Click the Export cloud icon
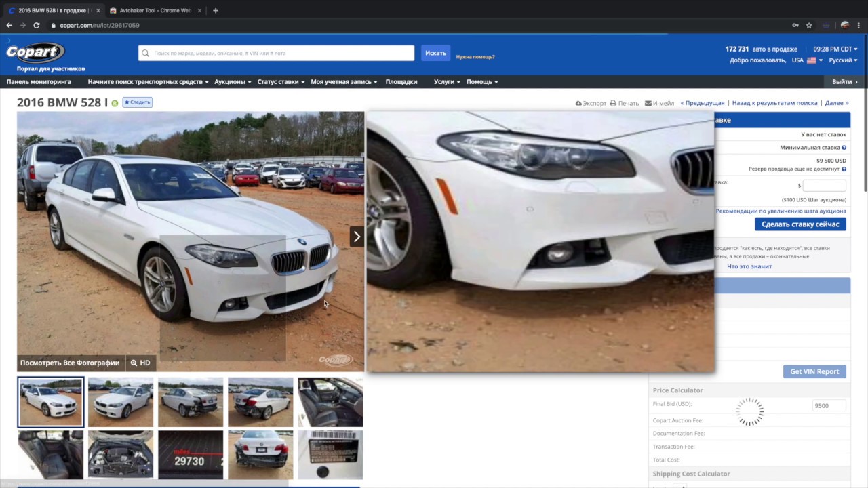The width and height of the screenshot is (868, 488). (578, 103)
